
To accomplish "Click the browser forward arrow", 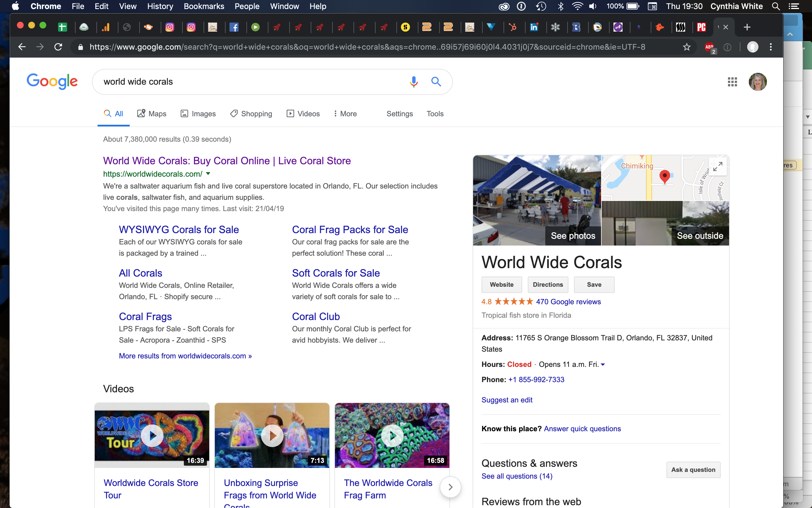I will point(40,47).
